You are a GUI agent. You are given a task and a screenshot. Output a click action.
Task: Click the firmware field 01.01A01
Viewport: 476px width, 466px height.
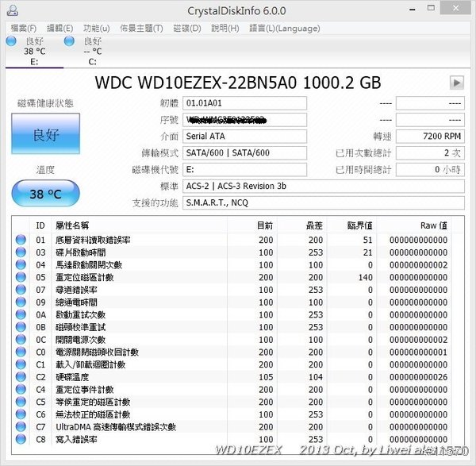tap(244, 103)
